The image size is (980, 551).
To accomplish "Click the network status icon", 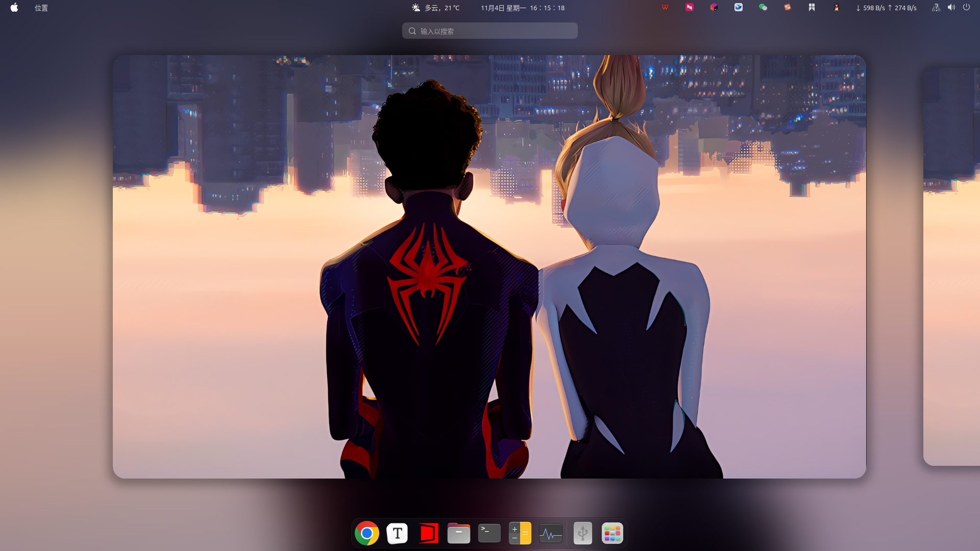I will coord(936,8).
